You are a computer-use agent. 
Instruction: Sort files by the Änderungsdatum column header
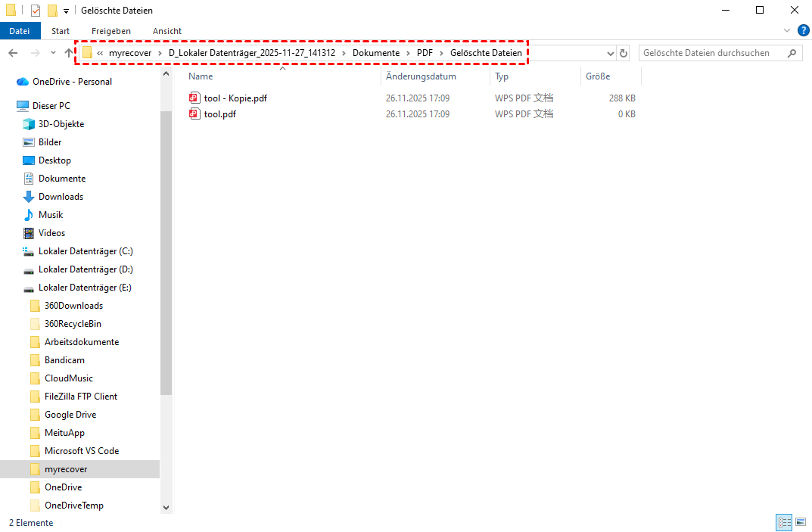[421, 76]
